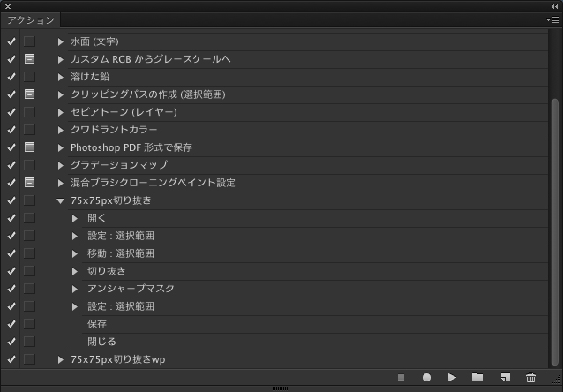Expand the 75x75px切り抜きwp action
Image resolution: width=563 pixels, height=392 pixels.
point(60,359)
